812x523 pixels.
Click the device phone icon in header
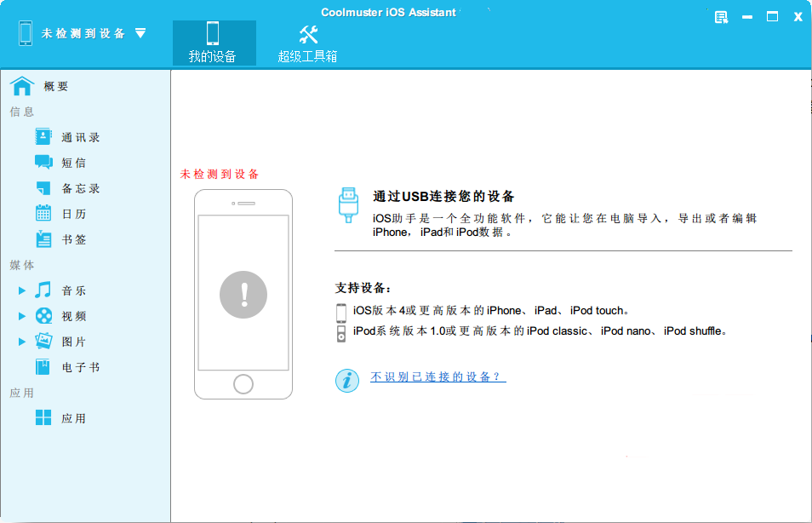[26, 33]
